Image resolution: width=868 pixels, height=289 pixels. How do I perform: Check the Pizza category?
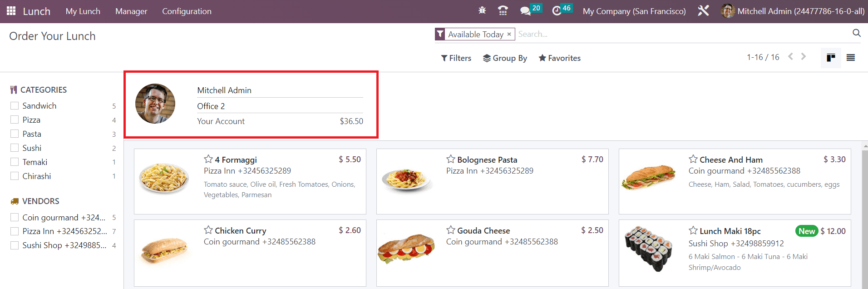click(15, 120)
